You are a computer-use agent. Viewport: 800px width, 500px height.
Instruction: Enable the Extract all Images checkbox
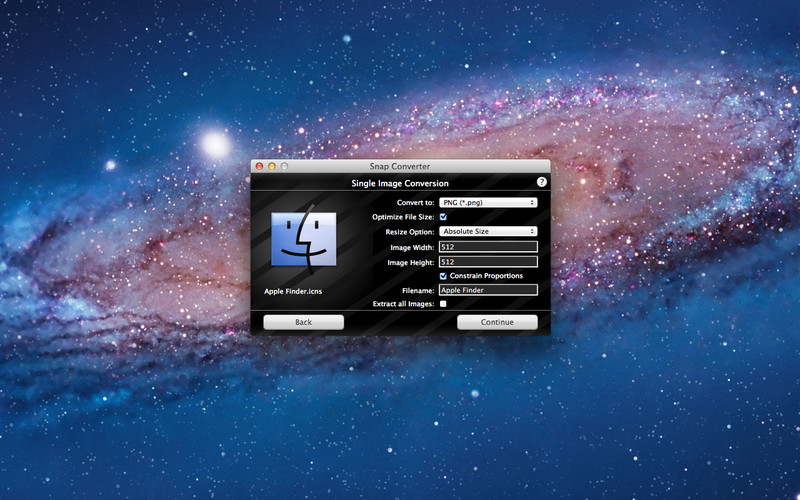[443, 303]
